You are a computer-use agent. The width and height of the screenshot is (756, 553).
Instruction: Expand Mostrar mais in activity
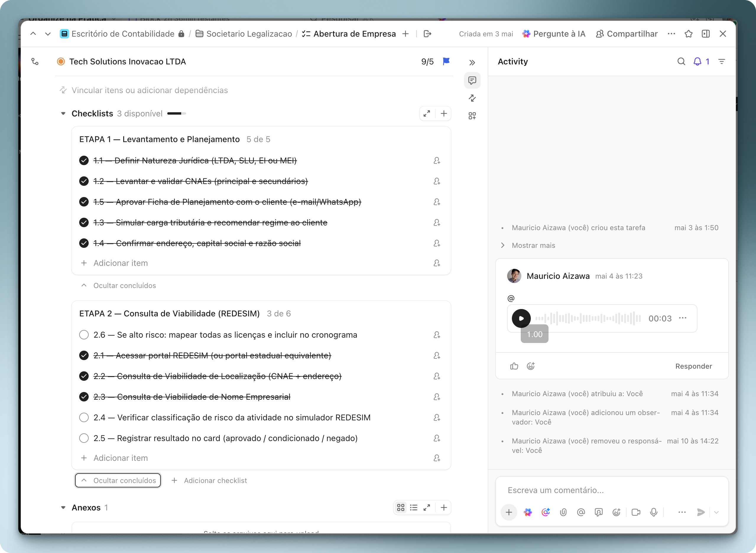533,245
